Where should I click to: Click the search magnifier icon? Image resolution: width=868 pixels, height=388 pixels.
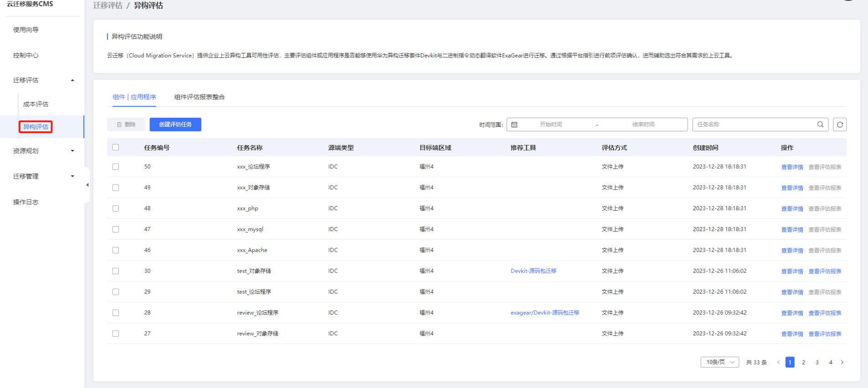(x=820, y=124)
